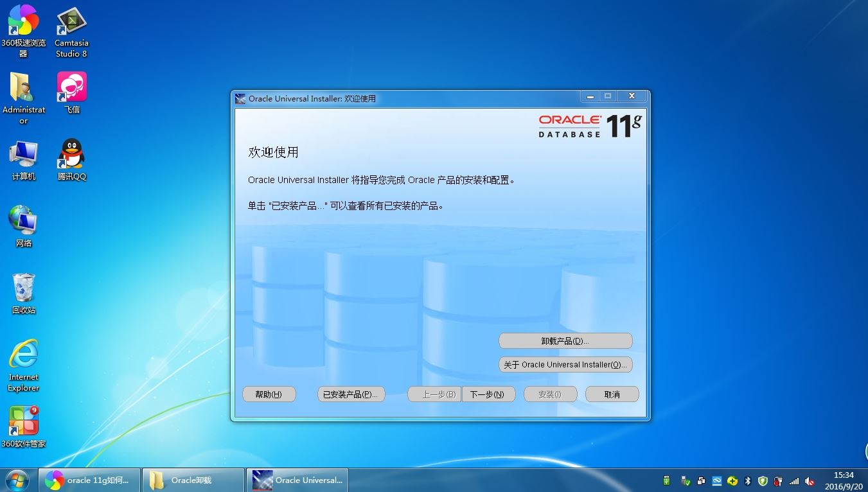The height and width of the screenshot is (492, 868).
Task: Click the blue cloud sync tray icon
Action: tap(717, 481)
